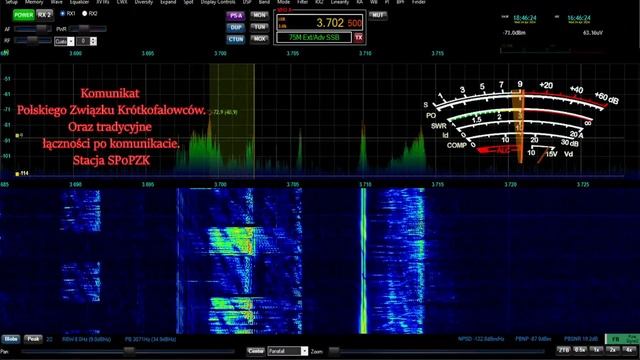This screenshot has width=640, height=360.
Task: Open the Filter menu
Action: tap(302, 2)
